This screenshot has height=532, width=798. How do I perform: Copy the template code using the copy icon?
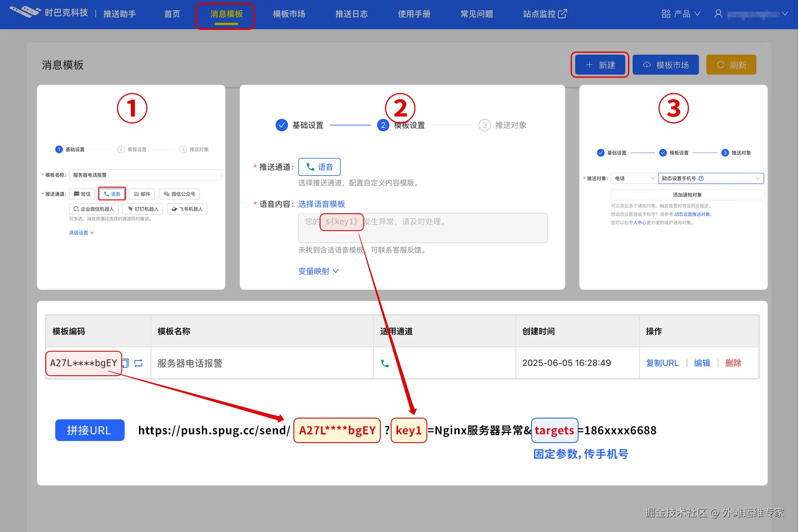click(x=127, y=363)
